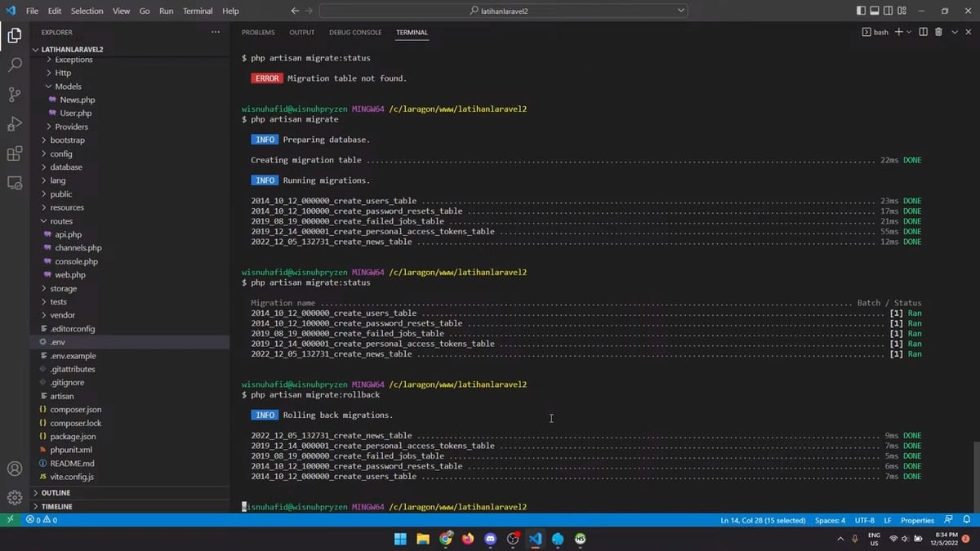Open notifications bell in status bar
The height and width of the screenshot is (551, 980).
coord(965,520)
